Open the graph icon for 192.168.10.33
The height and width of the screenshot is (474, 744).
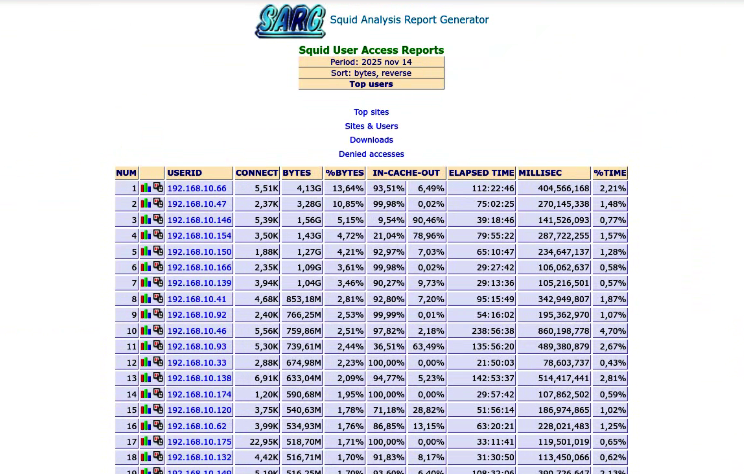146,362
